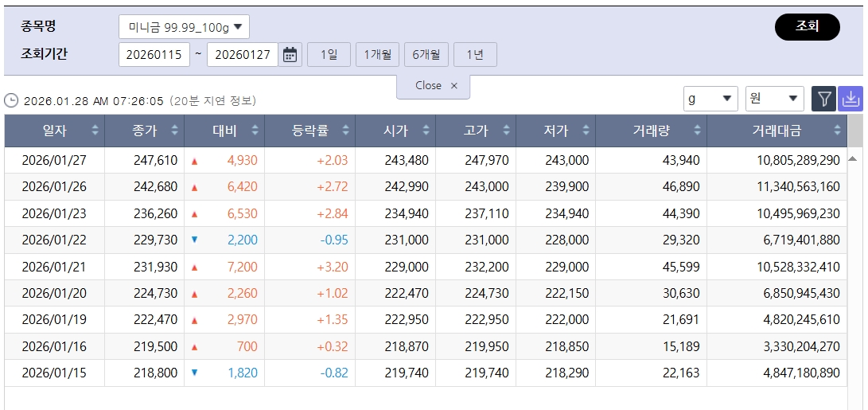Open the calendar date picker icon
Viewport: 868px width, 410px height.
pos(290,55)
